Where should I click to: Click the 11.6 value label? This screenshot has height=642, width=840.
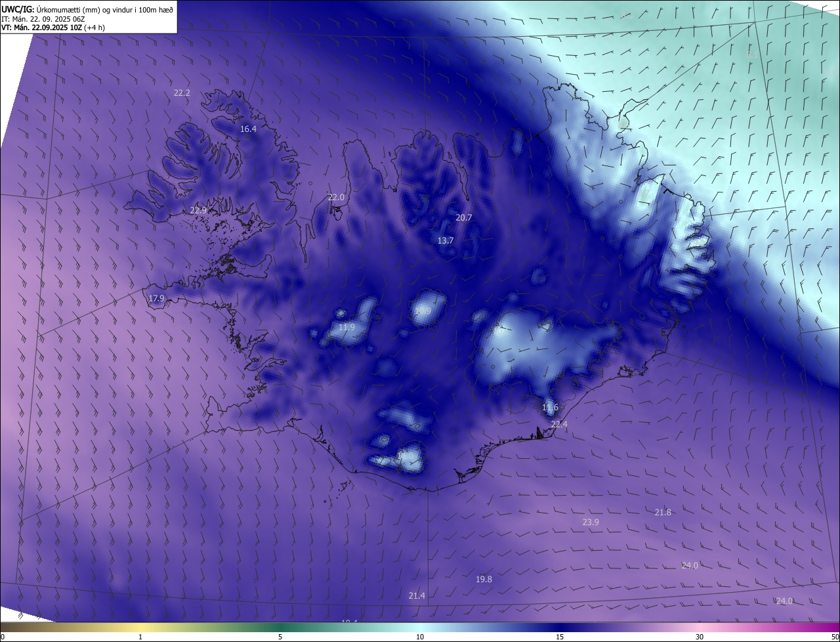point(550,408)
